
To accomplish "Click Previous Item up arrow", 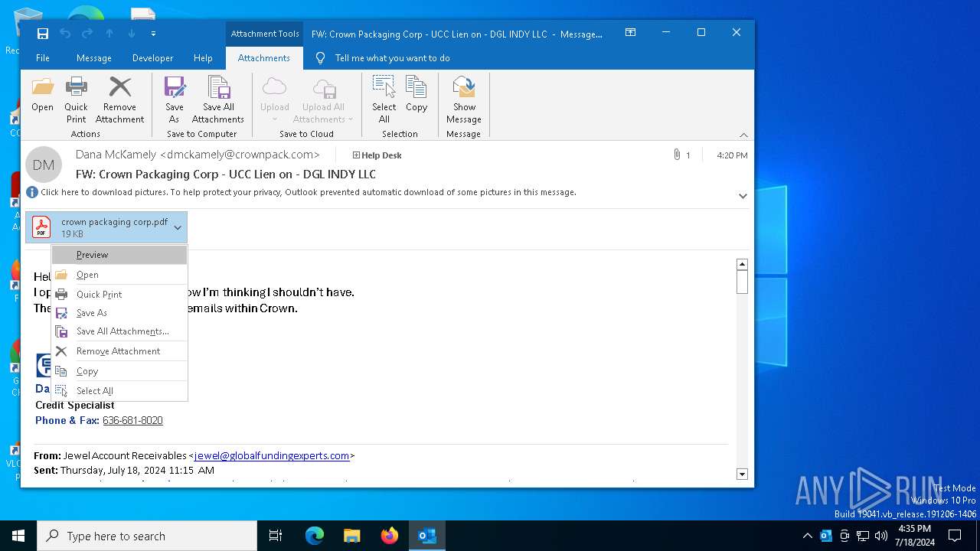I will pyautogui.click(x=109, y=34).
